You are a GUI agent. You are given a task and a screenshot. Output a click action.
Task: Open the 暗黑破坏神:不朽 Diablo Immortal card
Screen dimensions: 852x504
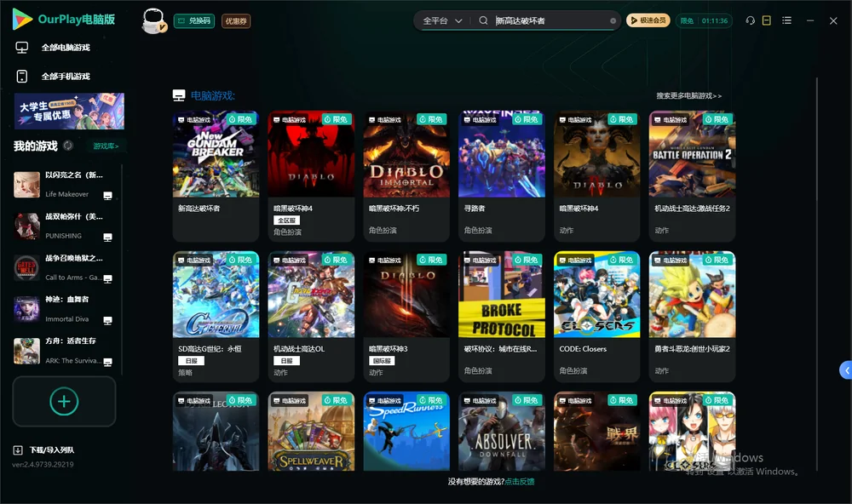click(406, 176)
